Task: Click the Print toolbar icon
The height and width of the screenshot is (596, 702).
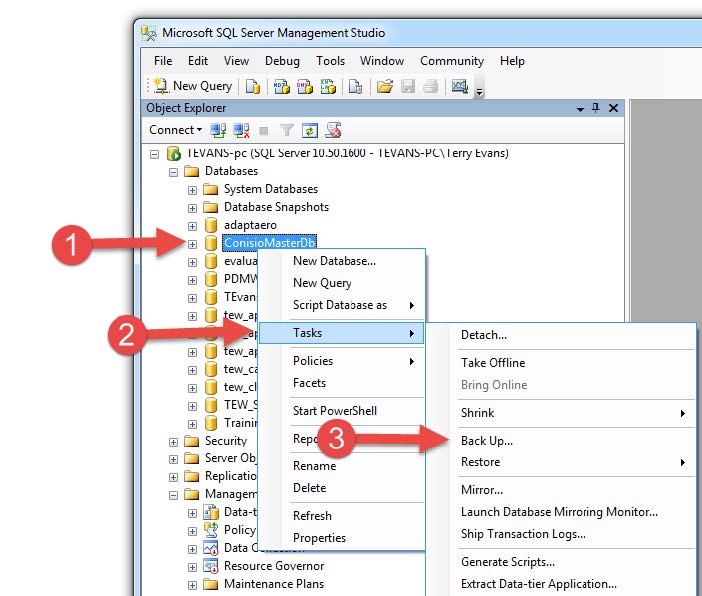Action: point(431,86)
